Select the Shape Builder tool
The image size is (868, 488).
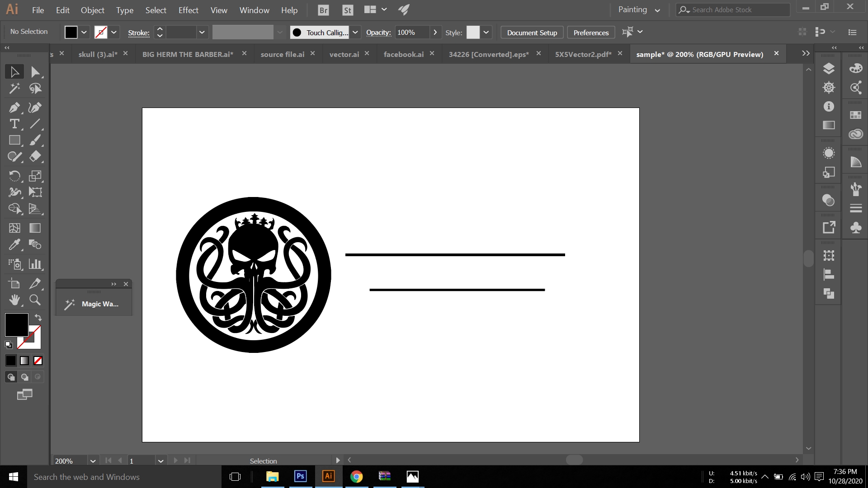pyautogui.click(x=14, y=208)
